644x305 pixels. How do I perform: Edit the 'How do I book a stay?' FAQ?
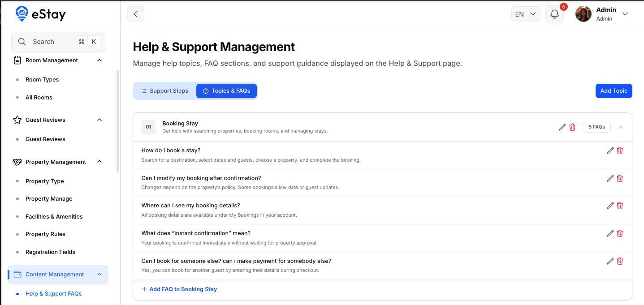(610, 150)
